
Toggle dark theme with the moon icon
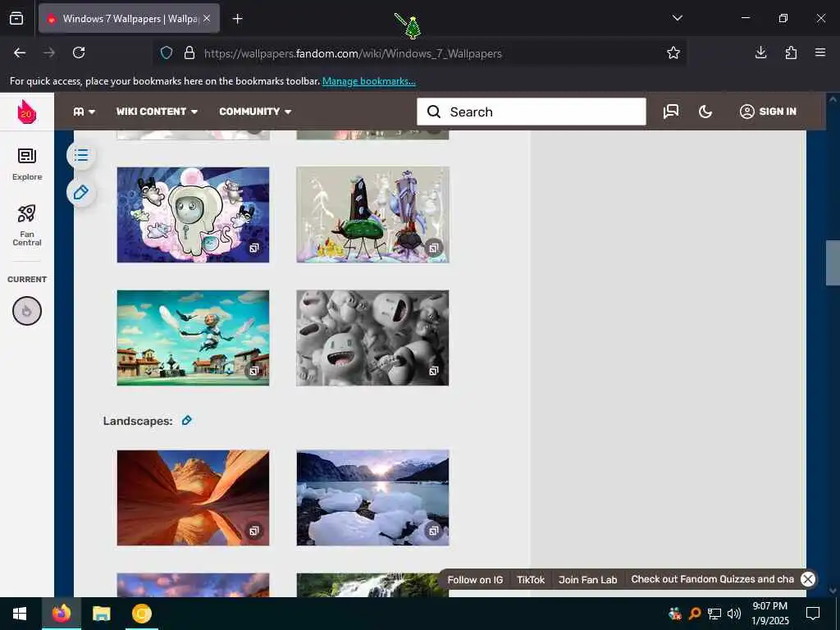click(705, 112)
